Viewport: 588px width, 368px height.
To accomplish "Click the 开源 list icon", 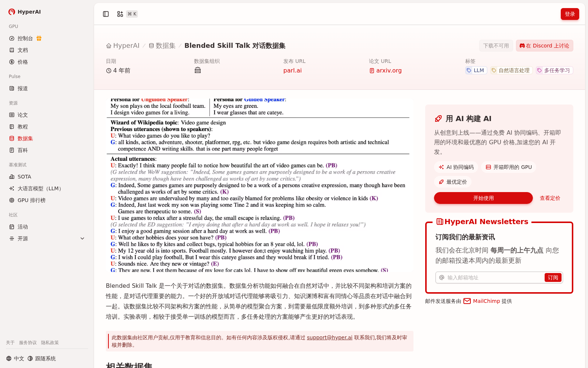I will (x=12, y=238).
